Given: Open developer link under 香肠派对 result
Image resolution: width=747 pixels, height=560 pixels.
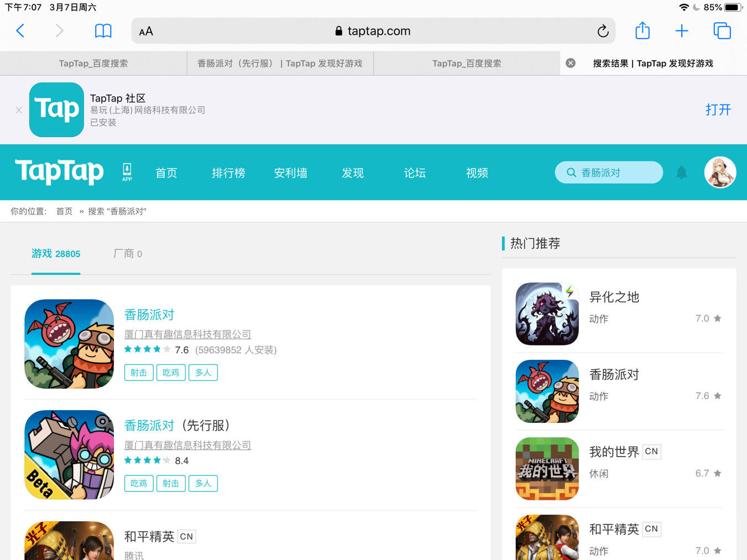Looking at the screenshot, I should [187, 334].
